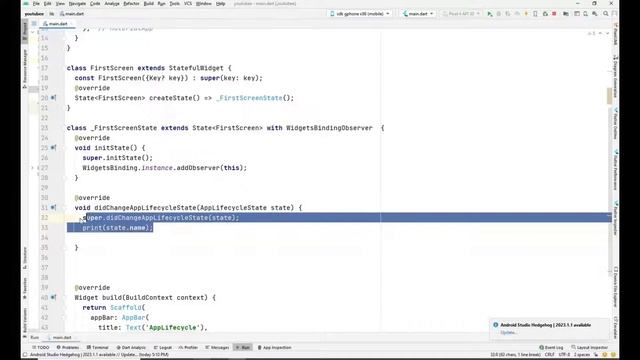Open the Window menu
Image resolution: width=640 pixels, height=360 pixels.
coord(204,4)
